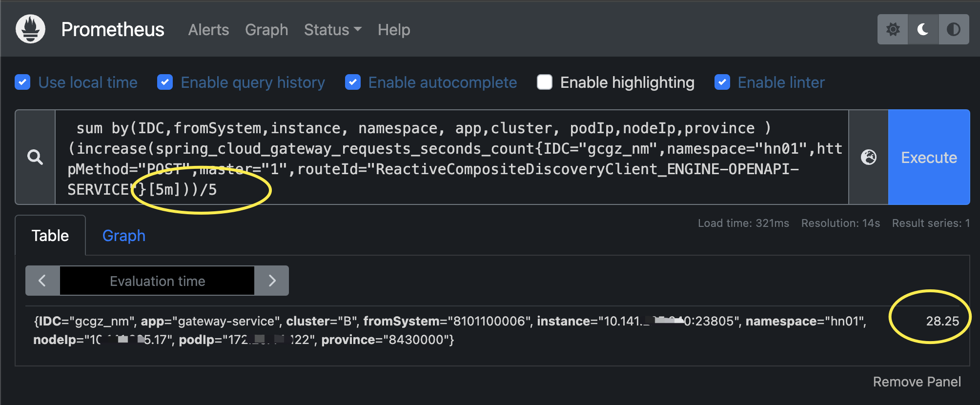Click the Prometheus brand title
The width and height of the screenshot is (980, 405).
pos(113,29)
